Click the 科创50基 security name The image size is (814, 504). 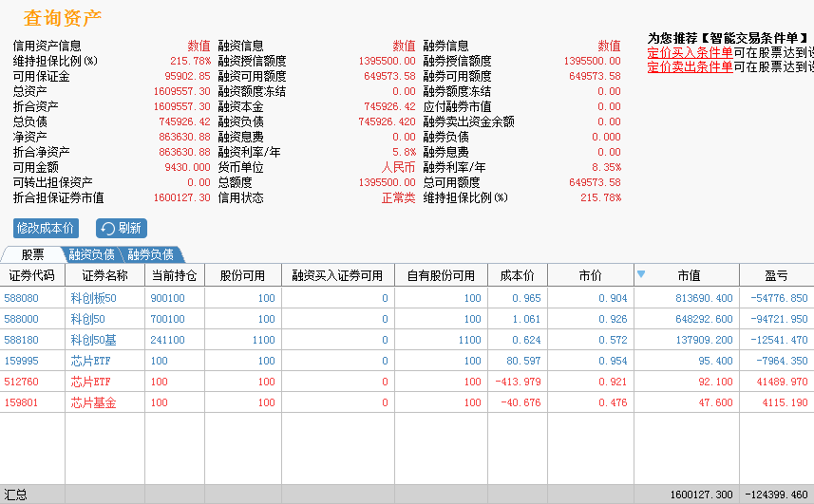[x=93, y=340]
